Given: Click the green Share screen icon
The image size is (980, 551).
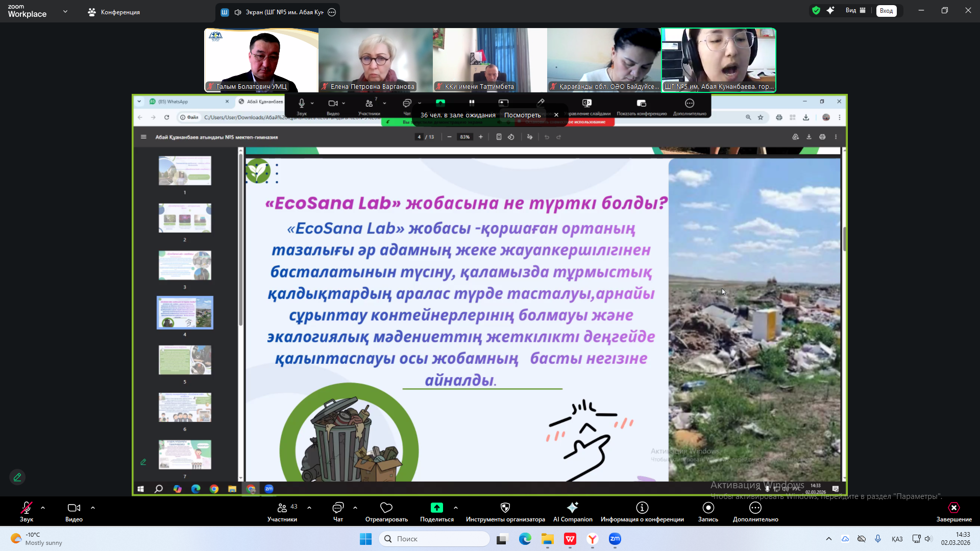Looking at the screenshot, I should (x=436, y=508).
